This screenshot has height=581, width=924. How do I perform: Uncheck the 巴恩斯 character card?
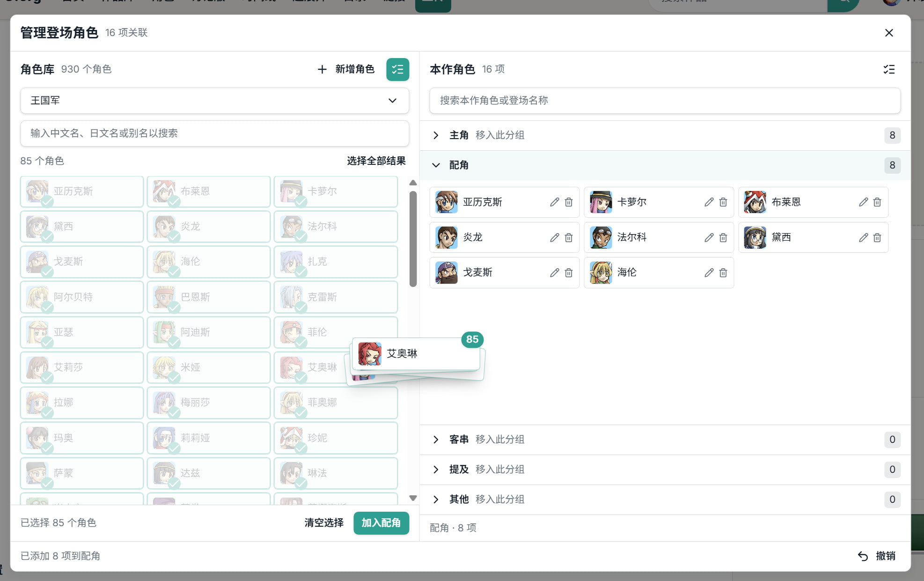point(209,297)
